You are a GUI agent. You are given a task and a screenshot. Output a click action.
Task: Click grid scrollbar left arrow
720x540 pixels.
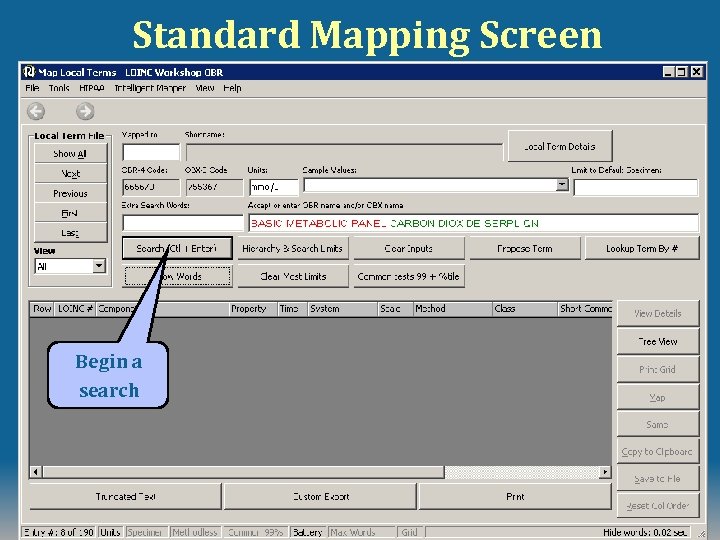coord(36,472)
